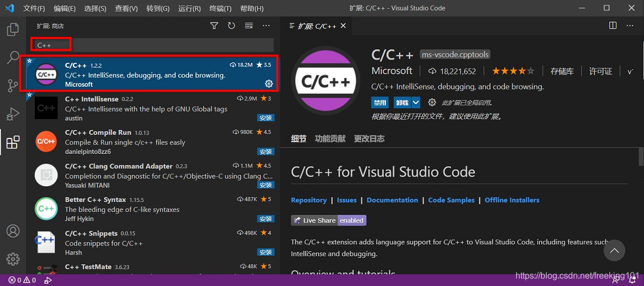Click the large C/C++ extension logo
This screenshot has height=286, width=644.
(x=326, y=81)
